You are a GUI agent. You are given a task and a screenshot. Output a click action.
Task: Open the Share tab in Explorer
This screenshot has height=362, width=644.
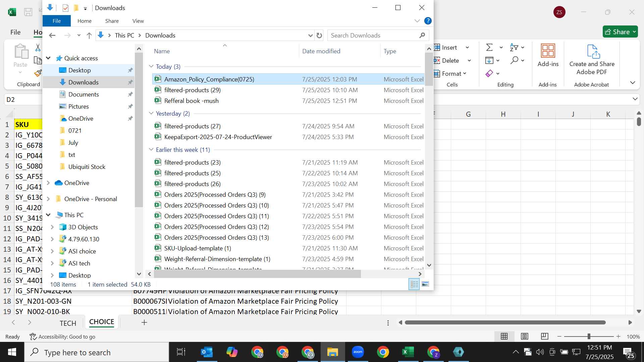(x=112, y=21)
